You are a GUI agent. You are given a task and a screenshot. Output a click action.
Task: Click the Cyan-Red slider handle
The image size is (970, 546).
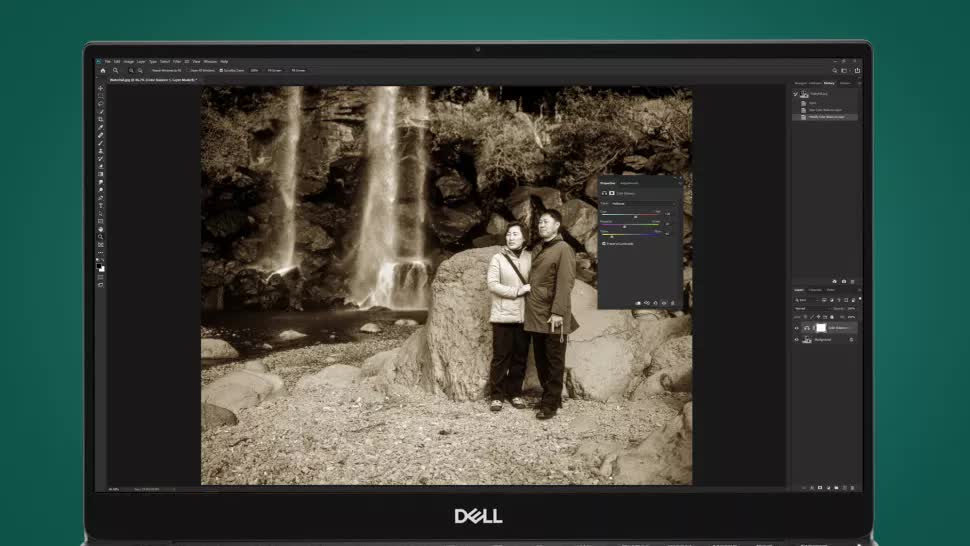(x=635, y=217)
